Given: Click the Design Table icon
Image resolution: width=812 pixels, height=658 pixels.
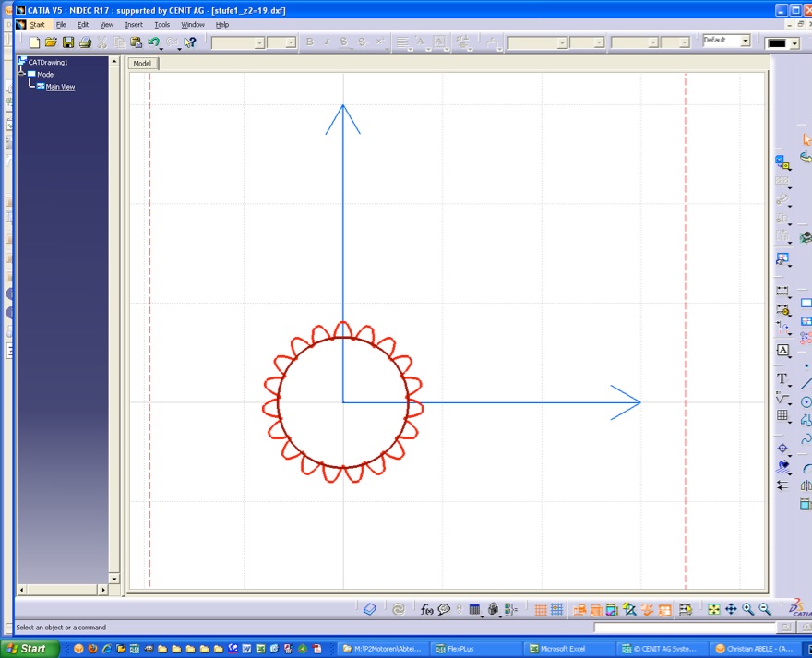Looking at the screenshot, I should 474,610.
